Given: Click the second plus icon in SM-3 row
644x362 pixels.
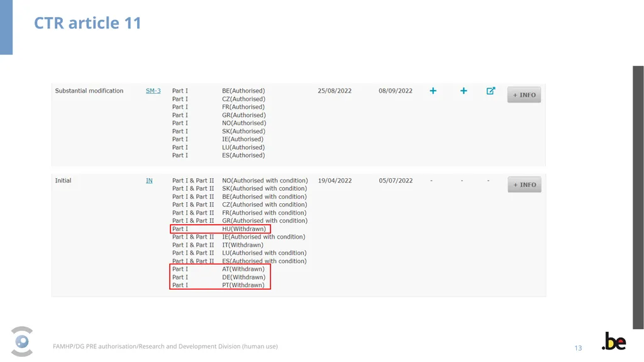Looking at the screenshot, I should (464, 91).
